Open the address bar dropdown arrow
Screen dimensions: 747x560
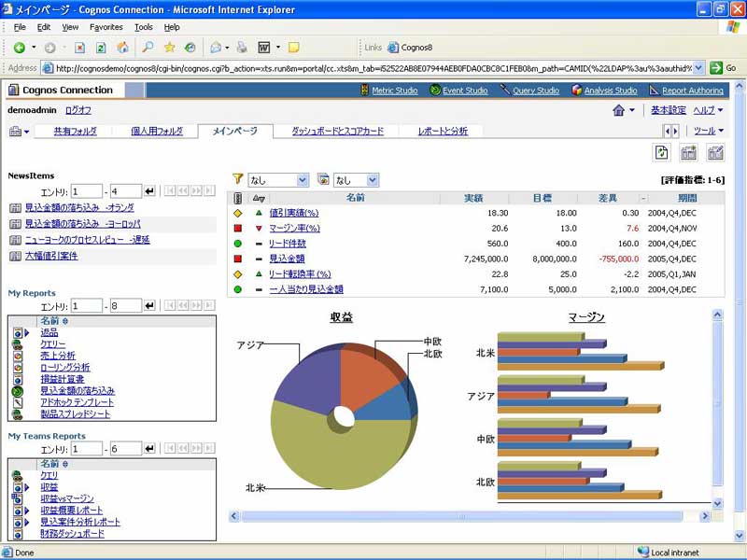[698, 68]
